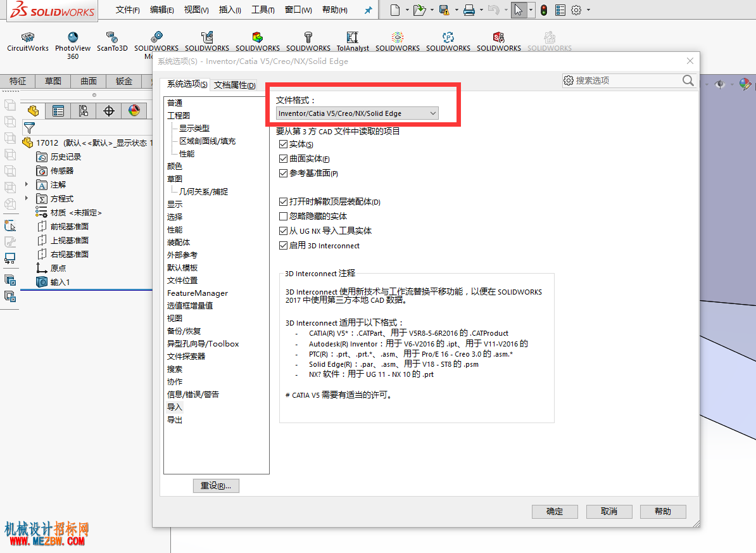
Task: Open the 工具(T) menu
Action: click(x=263, y=10)
